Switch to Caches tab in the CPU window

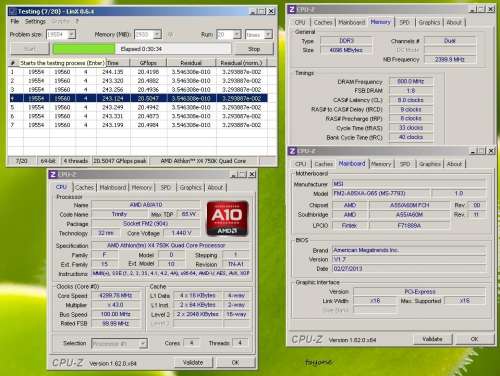tap(84, 188)
